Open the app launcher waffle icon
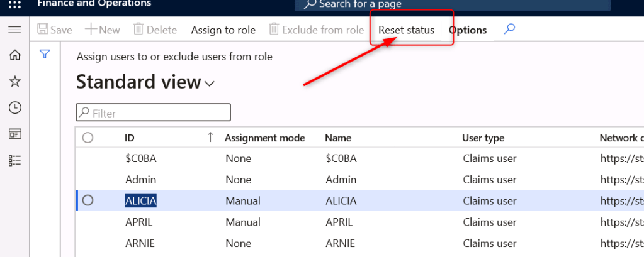644x257 pixels. [14, 4]
